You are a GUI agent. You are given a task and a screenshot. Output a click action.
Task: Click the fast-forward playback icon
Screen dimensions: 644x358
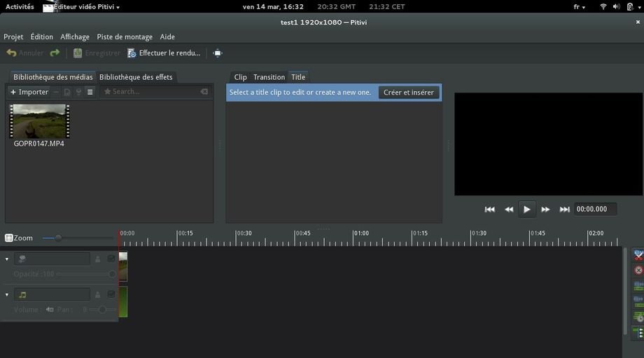(x=545, y=209)
